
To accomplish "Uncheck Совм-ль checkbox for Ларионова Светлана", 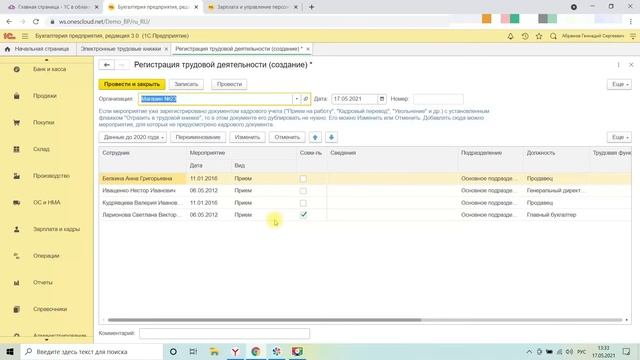I will 303,215.
